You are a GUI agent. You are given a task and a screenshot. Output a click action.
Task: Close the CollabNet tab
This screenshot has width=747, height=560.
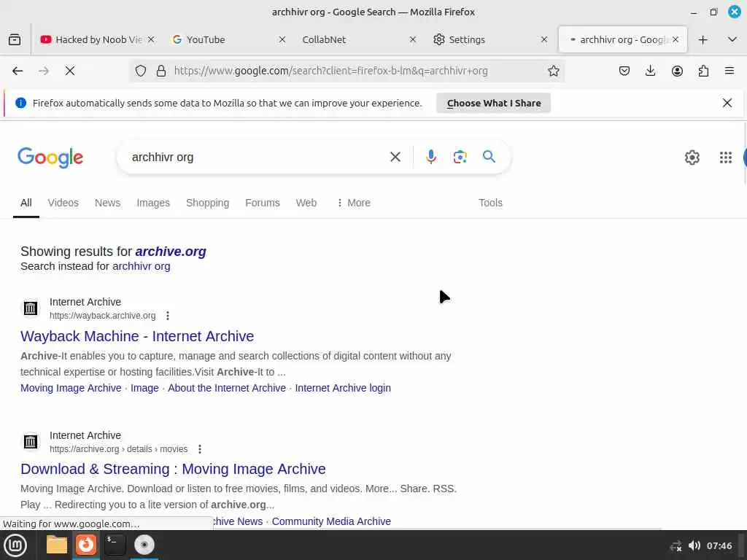click(413, 39)
